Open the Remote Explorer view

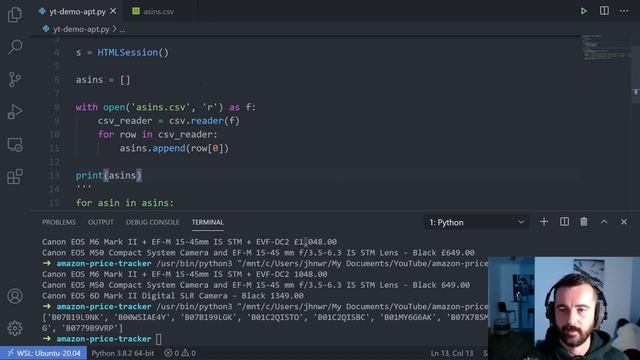15,144
